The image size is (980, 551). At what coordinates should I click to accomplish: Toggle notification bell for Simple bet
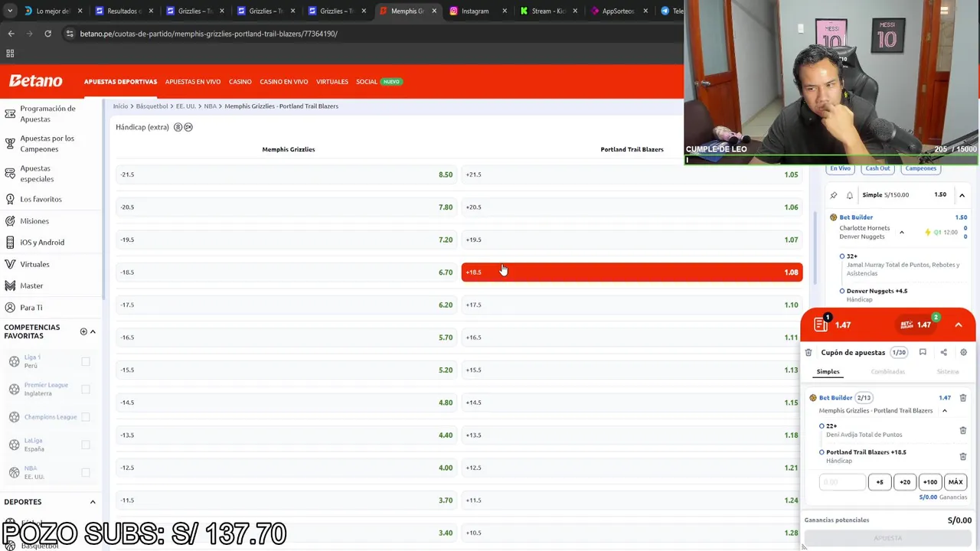tap(849, 195)
